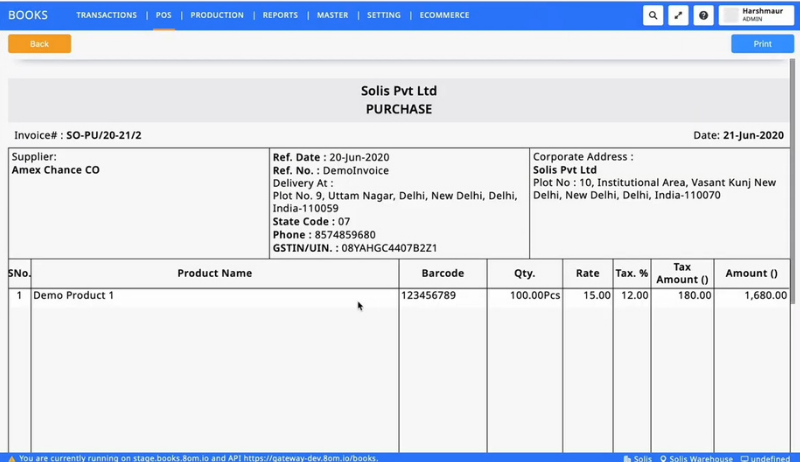Click the Amount () column header

[752, 273]
